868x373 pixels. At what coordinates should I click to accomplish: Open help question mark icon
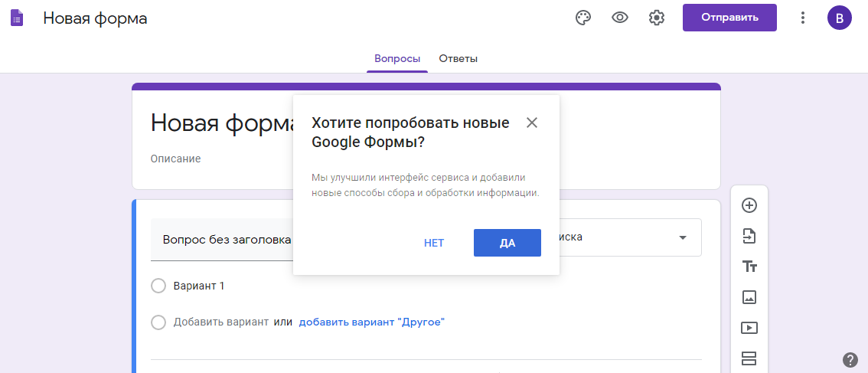point(850,360)
